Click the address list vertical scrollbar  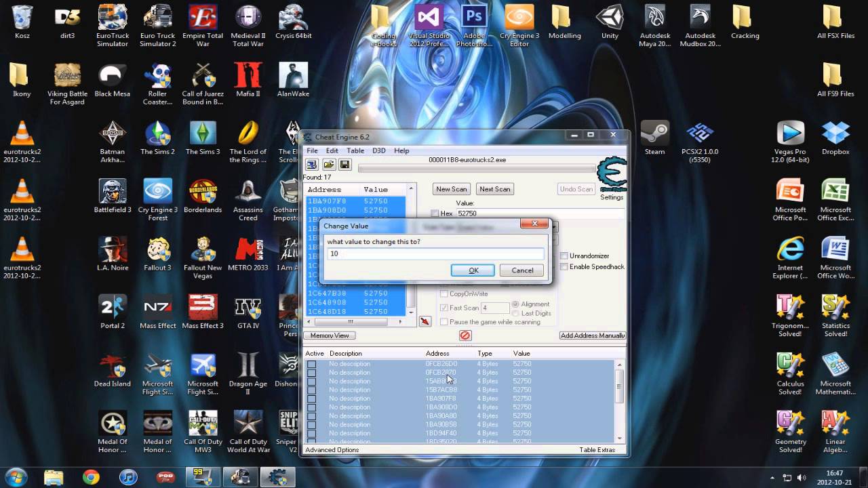(x=619, y=400)
